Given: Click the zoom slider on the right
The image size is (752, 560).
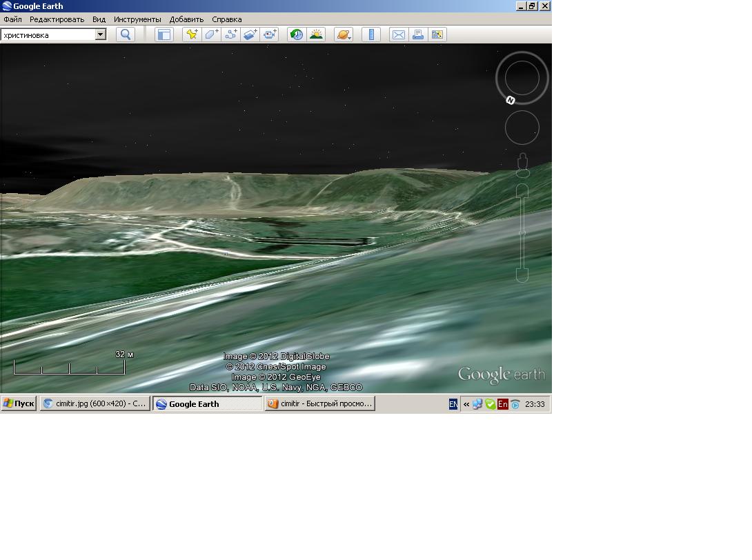Looking at the screenshot, I should coord(522,233).
